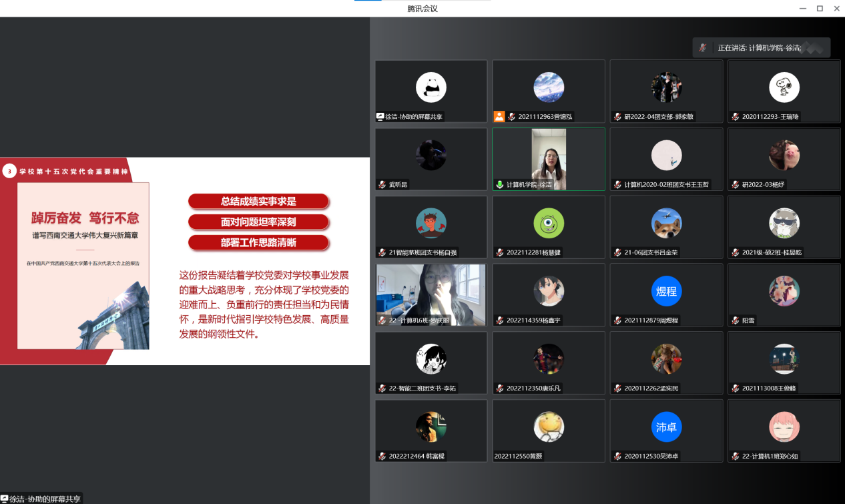The image size is (845, 504).
Task: Click the shared slide report cover image
Action: pos(83,266)
